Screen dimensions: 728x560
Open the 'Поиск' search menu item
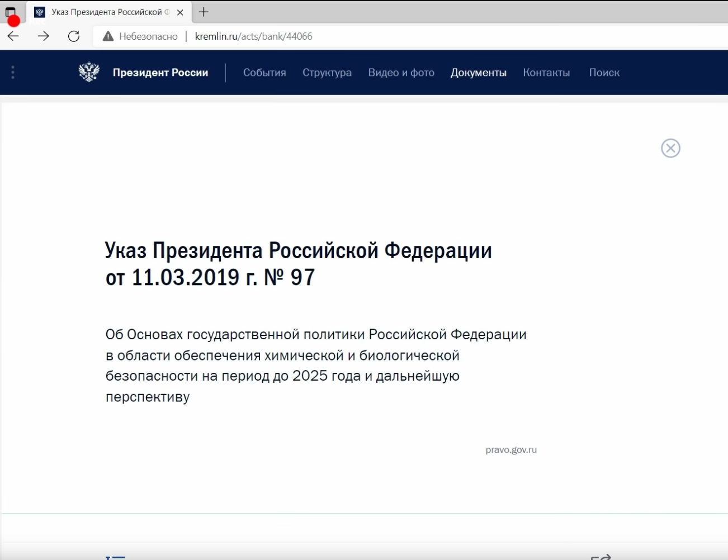click(604, 73)
